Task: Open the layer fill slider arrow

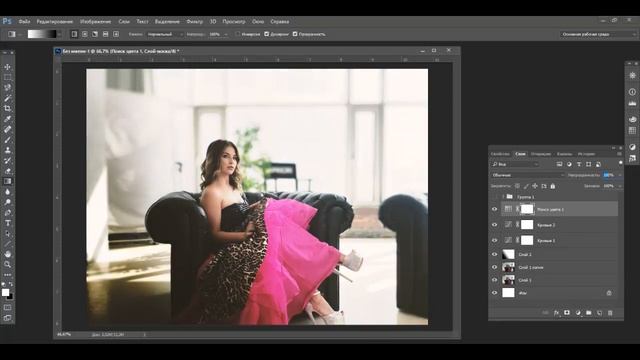Action: 619,186
